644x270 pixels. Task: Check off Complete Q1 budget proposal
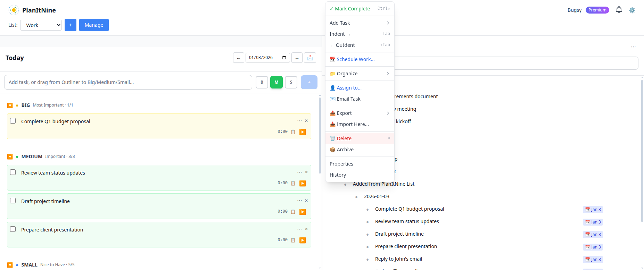tap(13, 121)
